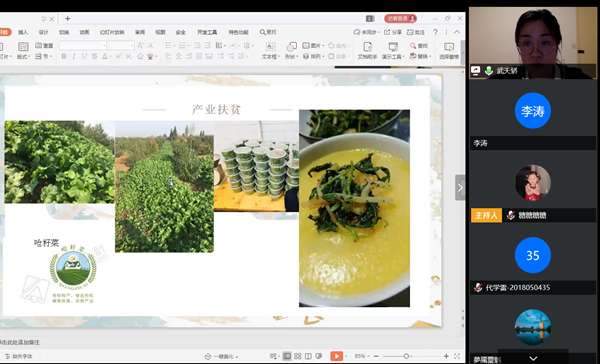Toggle underline formatting
This screenshot has width=600, height=364.
[84, 57]
